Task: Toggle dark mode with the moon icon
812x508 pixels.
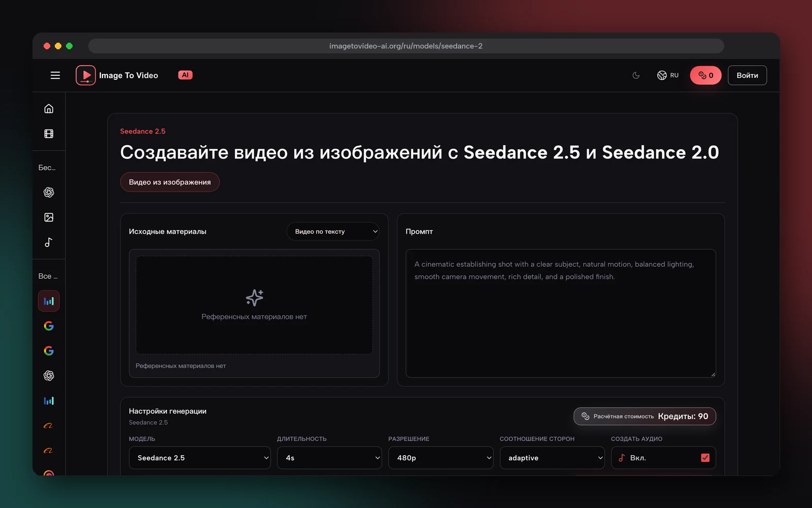Action: 636,75
